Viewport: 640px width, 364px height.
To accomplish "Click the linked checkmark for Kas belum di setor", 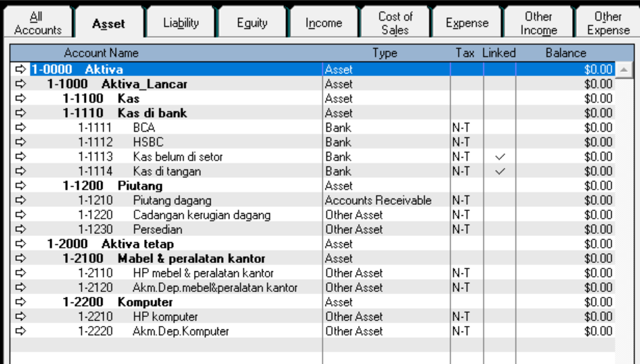I will click(500, 156).
